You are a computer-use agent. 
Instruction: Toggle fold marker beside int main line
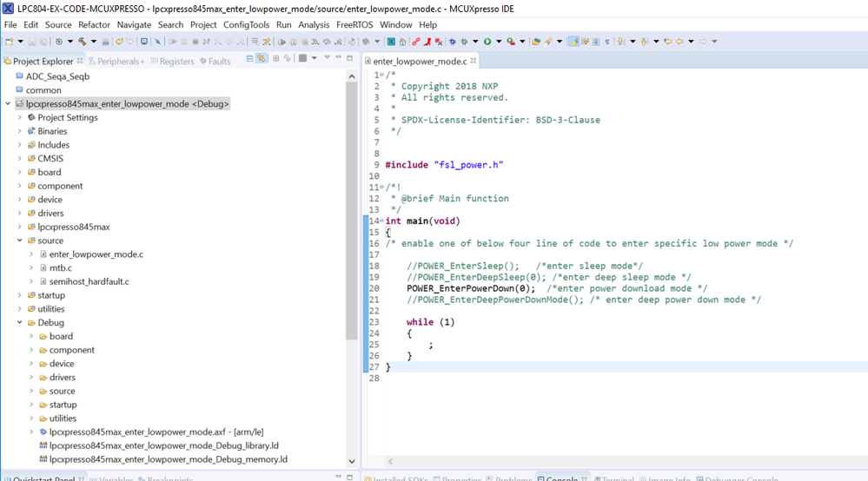[x=382, y=221]
